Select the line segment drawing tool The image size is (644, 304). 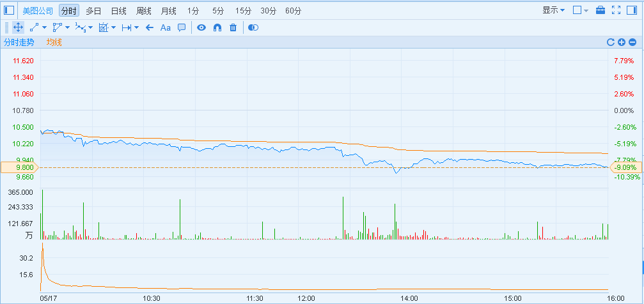tap(35, 27)
